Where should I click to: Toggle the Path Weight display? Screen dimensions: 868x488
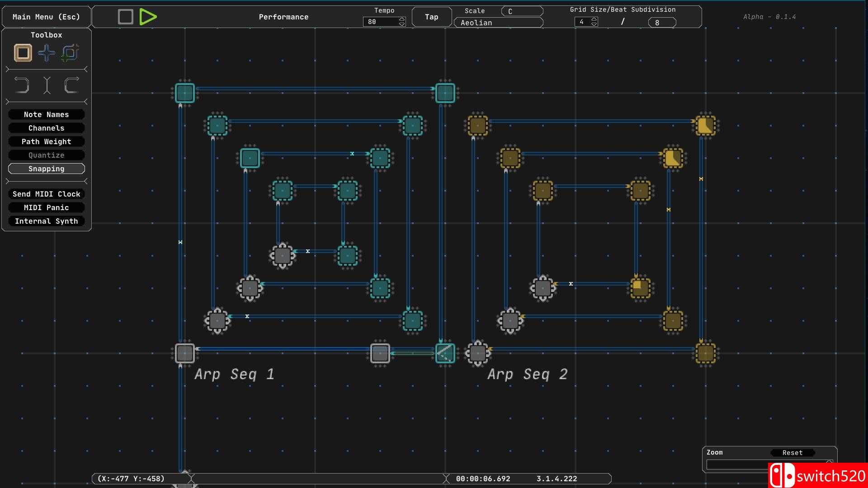coord(46,142)
